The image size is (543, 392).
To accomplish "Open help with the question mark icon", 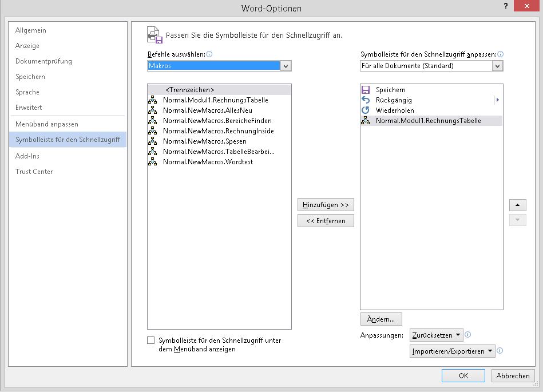I will pyautogui.click(x=506, y=6).
